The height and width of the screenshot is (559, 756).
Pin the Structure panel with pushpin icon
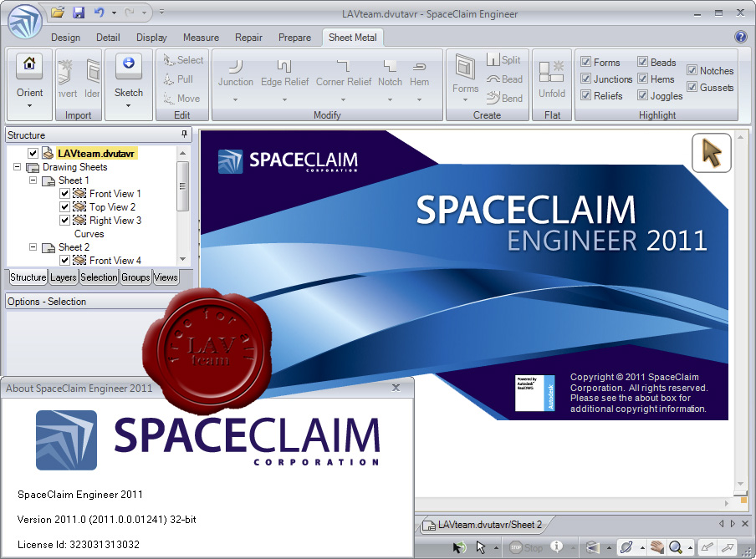tap(184, 135)
